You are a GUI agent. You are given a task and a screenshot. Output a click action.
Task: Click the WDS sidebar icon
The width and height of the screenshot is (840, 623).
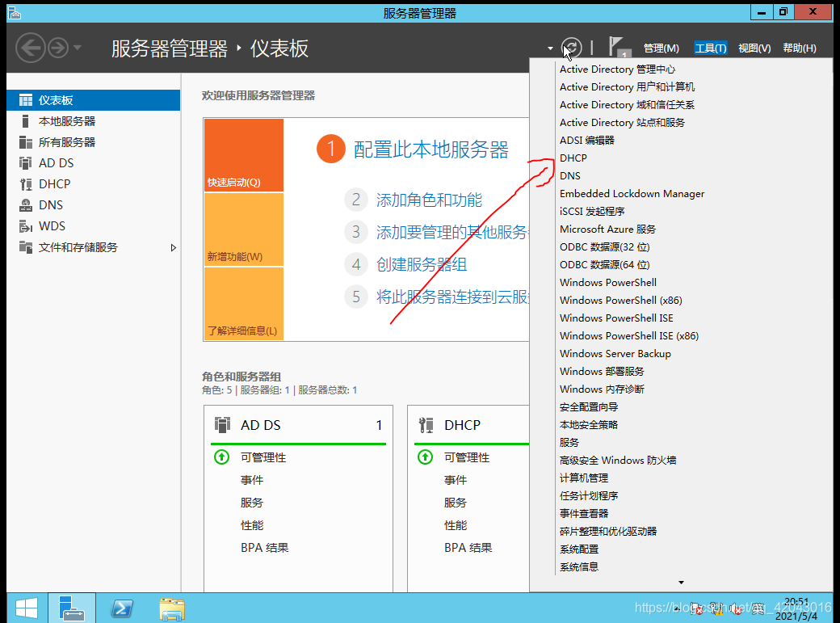pos(25,225)
